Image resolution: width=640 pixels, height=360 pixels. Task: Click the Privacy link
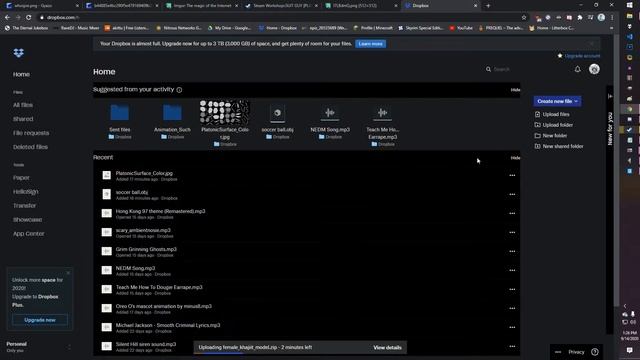[x=576, y=352]
